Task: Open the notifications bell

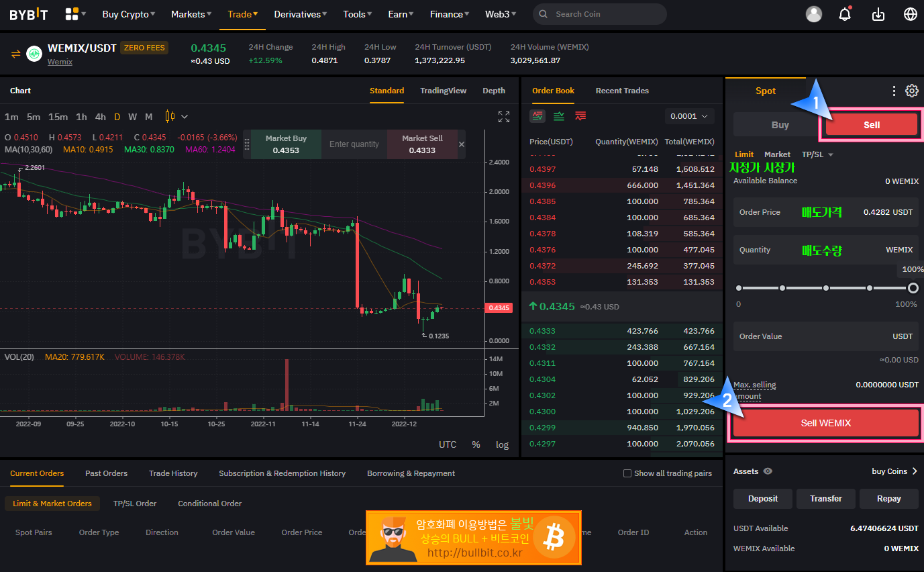Action: (x=845, y=14)
